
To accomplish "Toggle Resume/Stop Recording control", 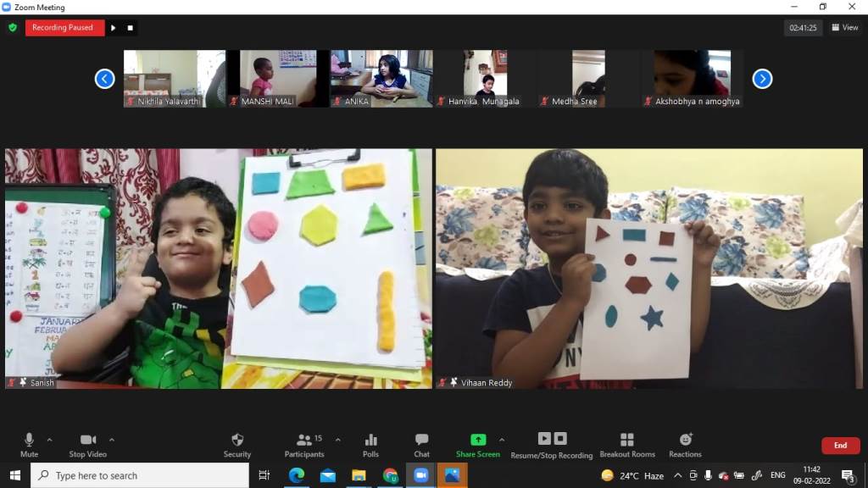I will click(551, 445).
